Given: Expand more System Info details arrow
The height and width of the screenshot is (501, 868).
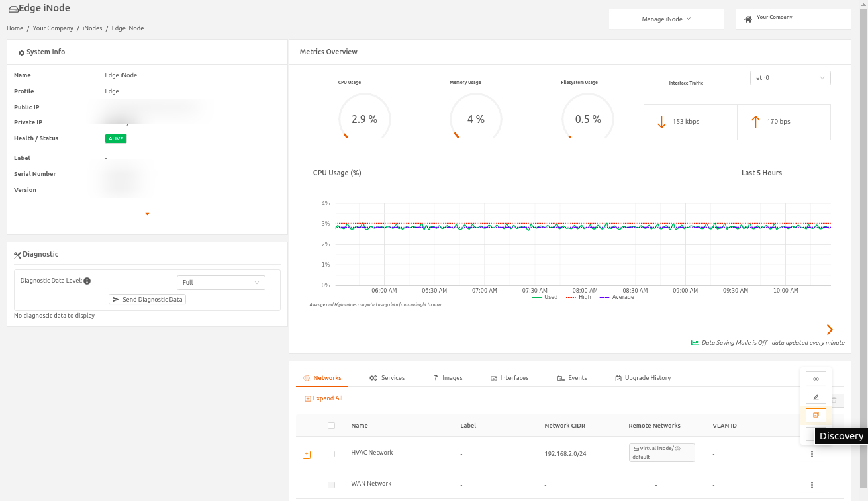Looking at the screenshot, I should click(147, 214).
